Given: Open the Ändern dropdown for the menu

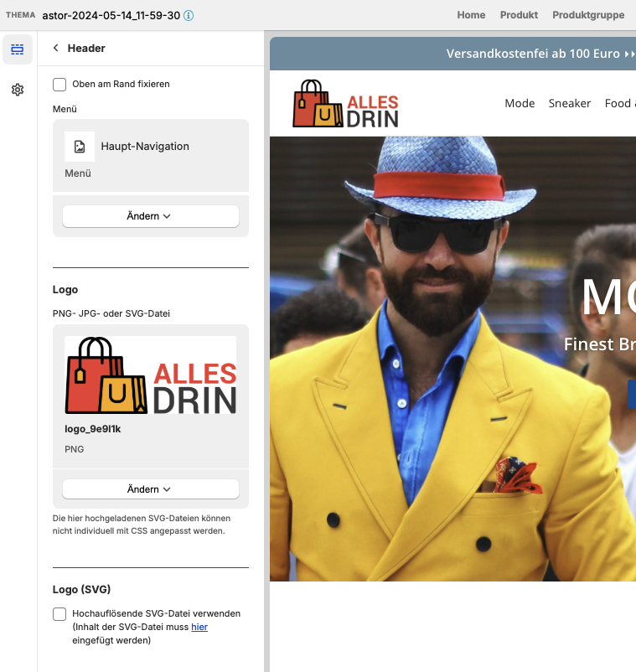Looking at the screenshot, I should click(151, 216).
